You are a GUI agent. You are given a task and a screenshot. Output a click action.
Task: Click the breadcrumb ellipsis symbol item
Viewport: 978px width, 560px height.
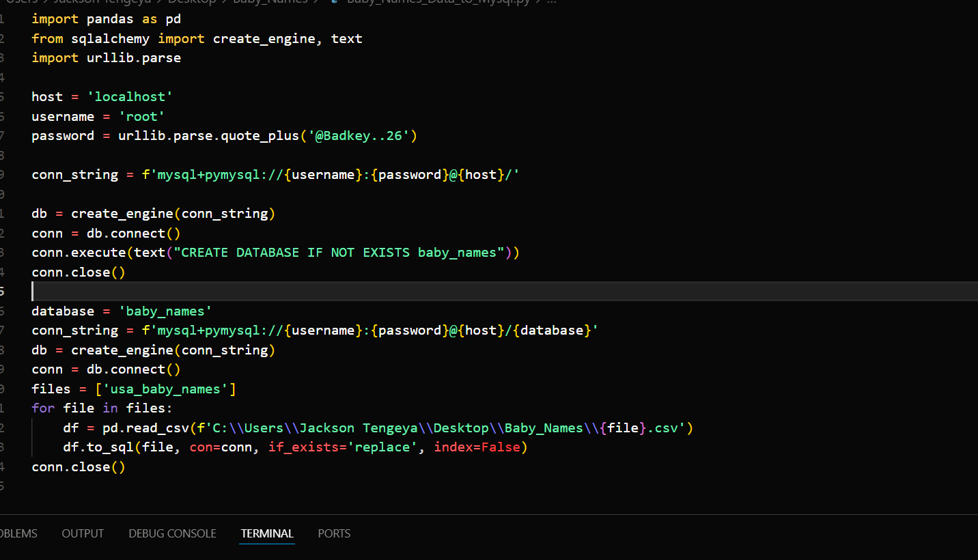(552, 1)
